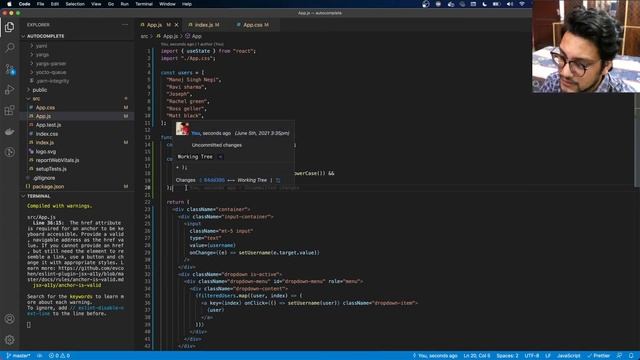
Task: Open the Docker view in the activity bar
Action: (9, 131)
